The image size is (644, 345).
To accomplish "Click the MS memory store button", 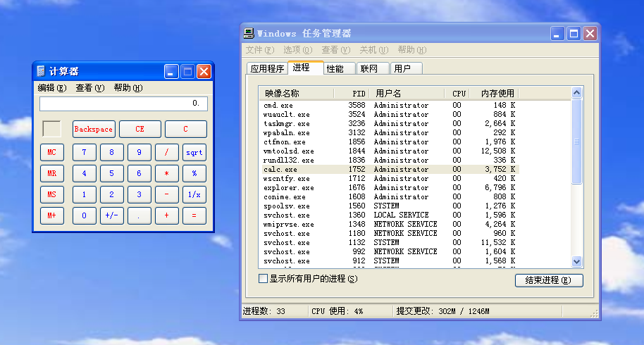I will click(52, 194).
